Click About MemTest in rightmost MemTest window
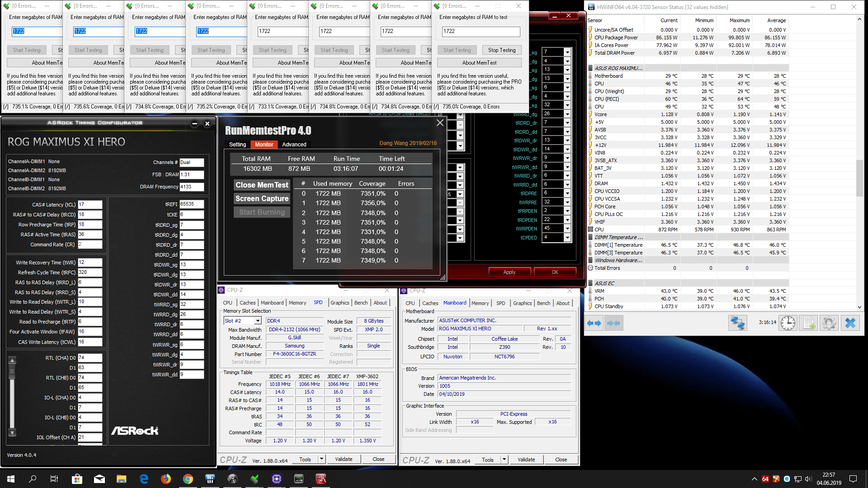The width and height of the screenshot is (868, 488). click(x=479, y=63)
